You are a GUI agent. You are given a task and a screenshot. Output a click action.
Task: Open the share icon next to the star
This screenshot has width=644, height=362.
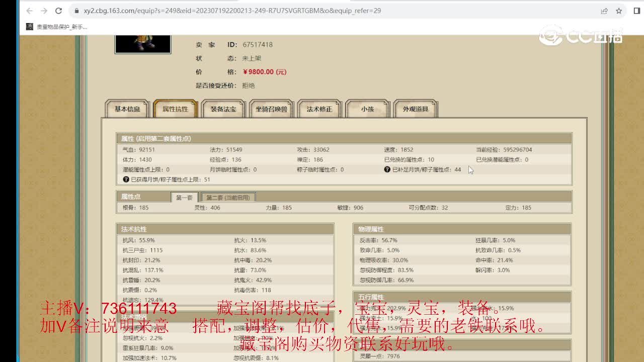[605, 10]
